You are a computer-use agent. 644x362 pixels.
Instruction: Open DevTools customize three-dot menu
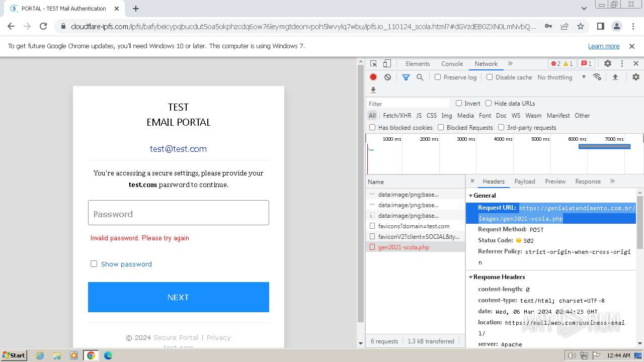(622, 64)
